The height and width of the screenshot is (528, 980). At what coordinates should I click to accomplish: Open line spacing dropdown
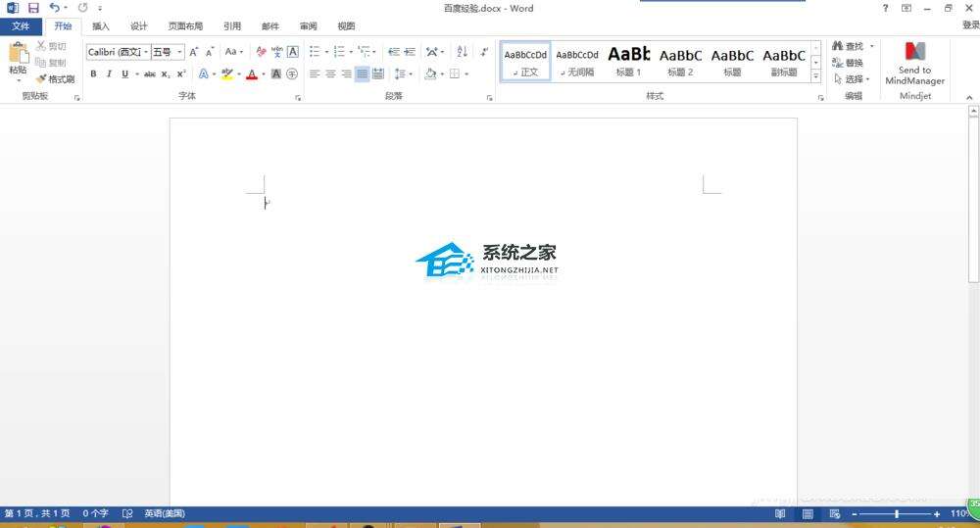click(x=403, y=73)
